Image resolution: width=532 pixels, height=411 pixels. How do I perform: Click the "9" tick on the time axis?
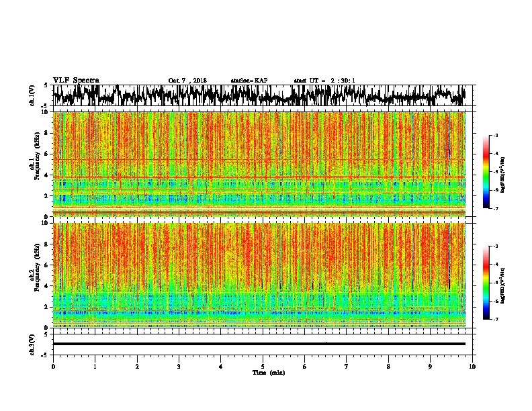(x=430, y=367)
